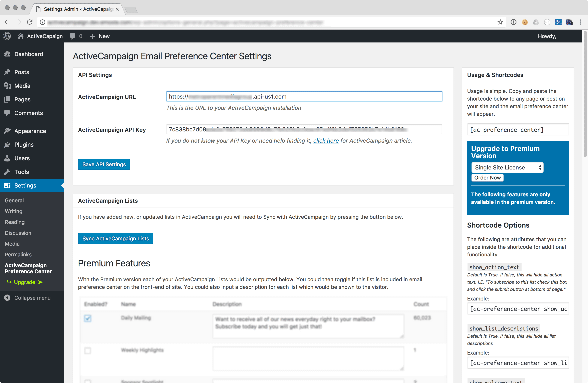Image resolution: width=588 pixels, height=383 pixels.
Task: Click the browser forward arrow
Action: [x=19, y=22]
